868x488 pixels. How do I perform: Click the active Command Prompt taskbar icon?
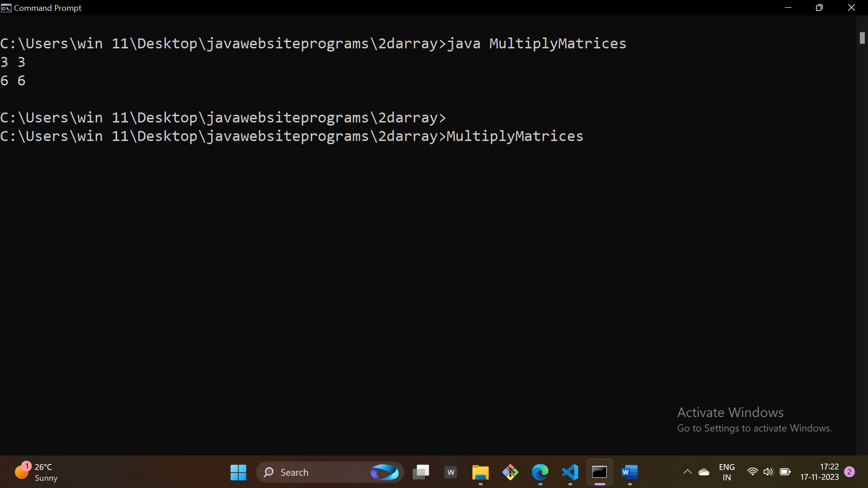coord(599,473)
